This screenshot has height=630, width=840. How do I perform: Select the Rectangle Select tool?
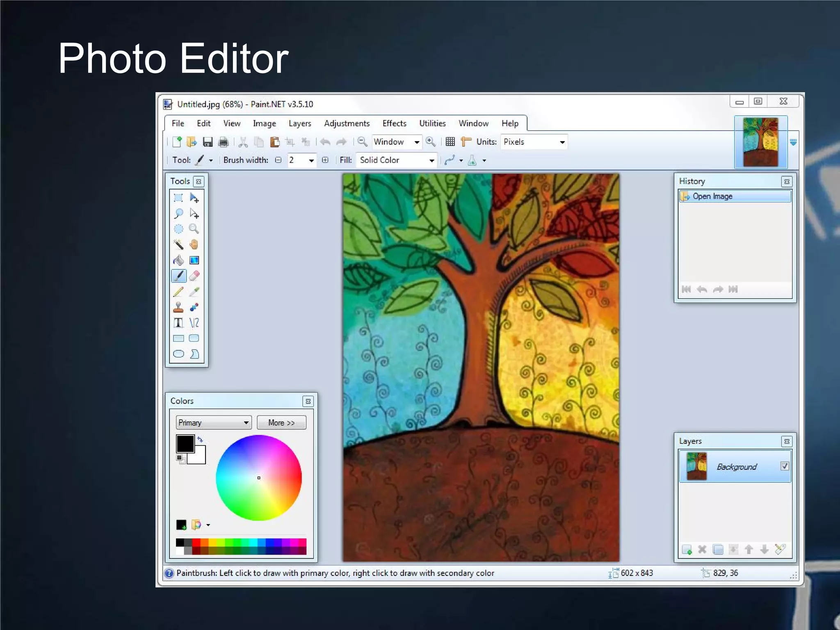pos(178,198)
